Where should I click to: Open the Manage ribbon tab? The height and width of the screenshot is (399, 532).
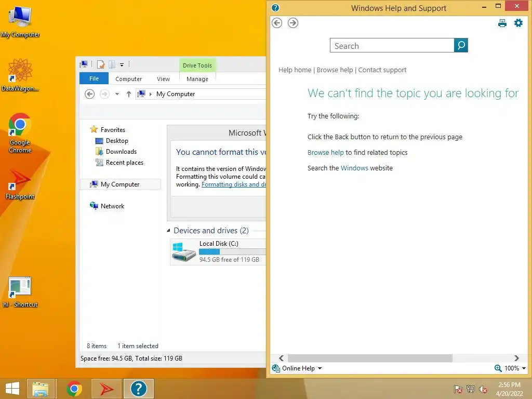point(197,79)
